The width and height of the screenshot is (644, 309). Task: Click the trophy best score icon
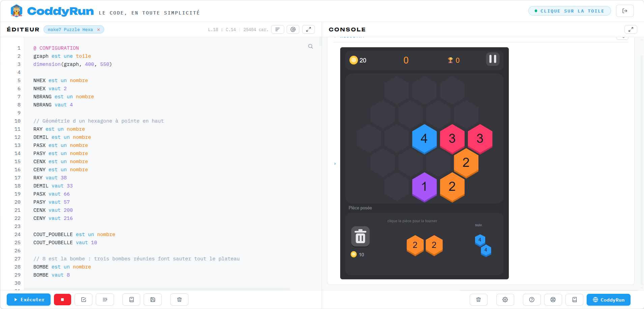(450, 60)
